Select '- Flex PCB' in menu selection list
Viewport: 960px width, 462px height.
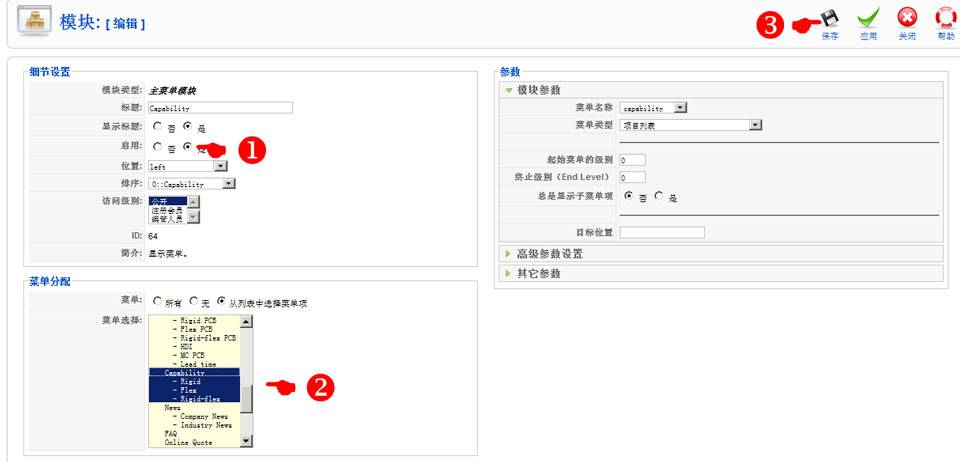[194, 329]
